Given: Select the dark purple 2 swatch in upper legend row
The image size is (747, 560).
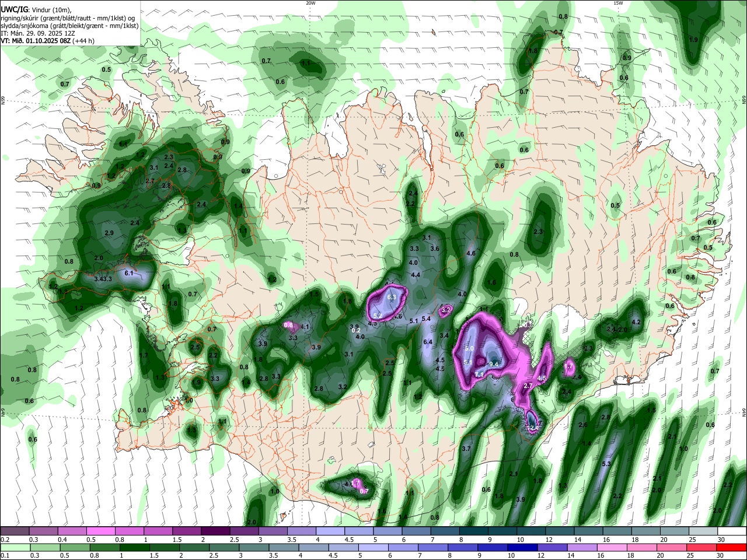Looking at the screenshot, I should click(x=215, y=531).
